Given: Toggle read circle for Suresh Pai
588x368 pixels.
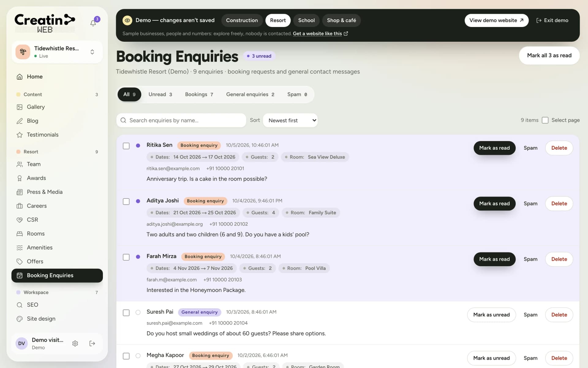Looking at the screenshot, I should 138,312.
